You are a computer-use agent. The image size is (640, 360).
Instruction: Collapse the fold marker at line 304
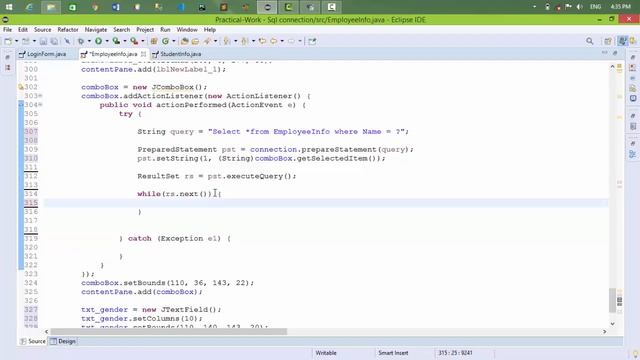[x=40, y=105]
